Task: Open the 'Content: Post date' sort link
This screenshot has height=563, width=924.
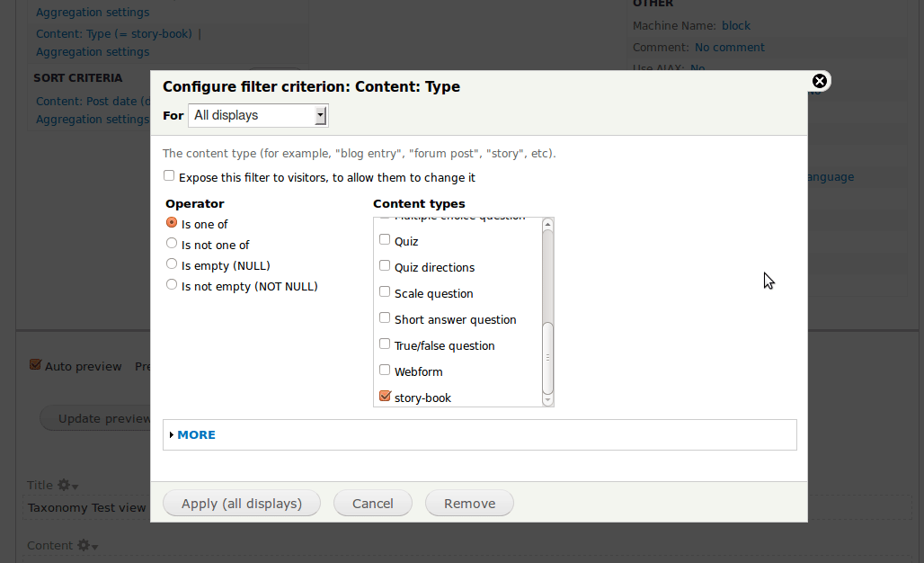Action: pyautogui.click(x=93, y=102)
